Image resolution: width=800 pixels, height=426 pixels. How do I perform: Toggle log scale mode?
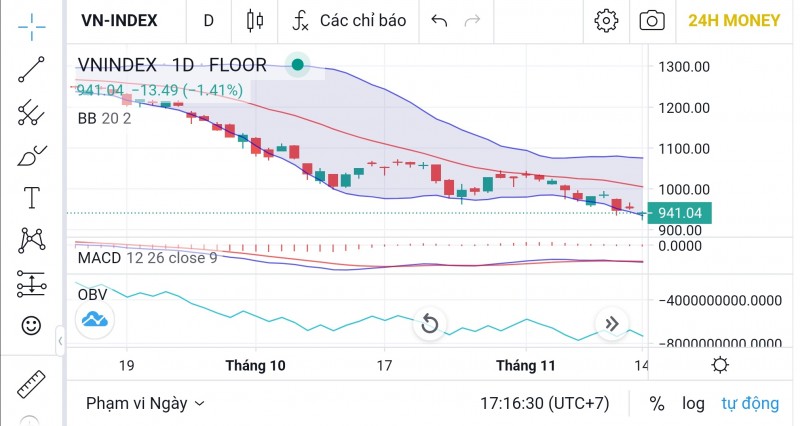tap(693, 404)
